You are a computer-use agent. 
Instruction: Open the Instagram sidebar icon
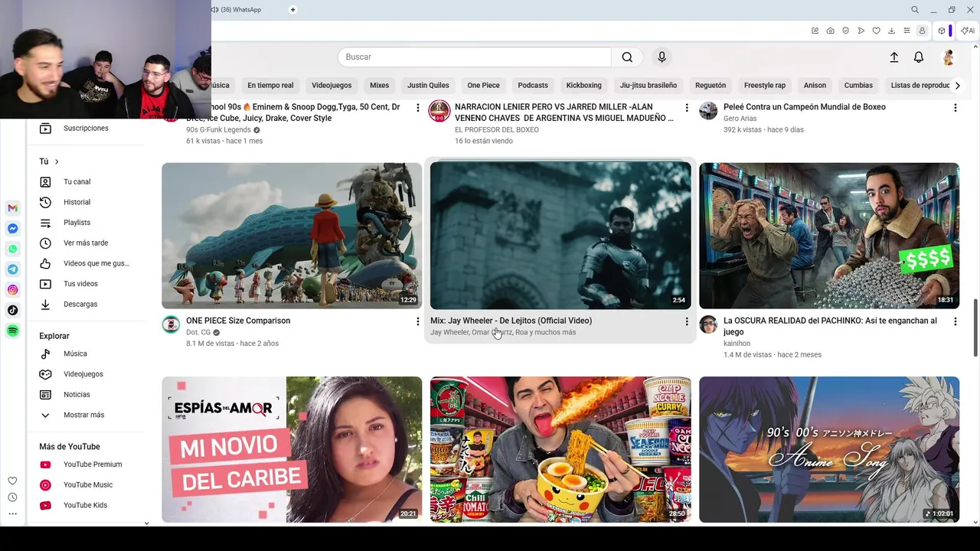[12, 290]
